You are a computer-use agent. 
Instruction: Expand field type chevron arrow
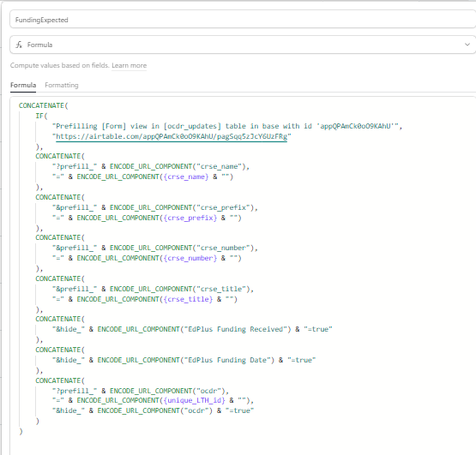click(x=467, y=45)
